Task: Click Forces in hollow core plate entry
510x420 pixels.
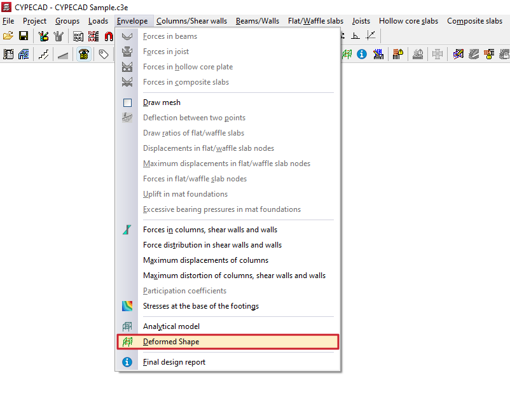Action: click(228, 67)
